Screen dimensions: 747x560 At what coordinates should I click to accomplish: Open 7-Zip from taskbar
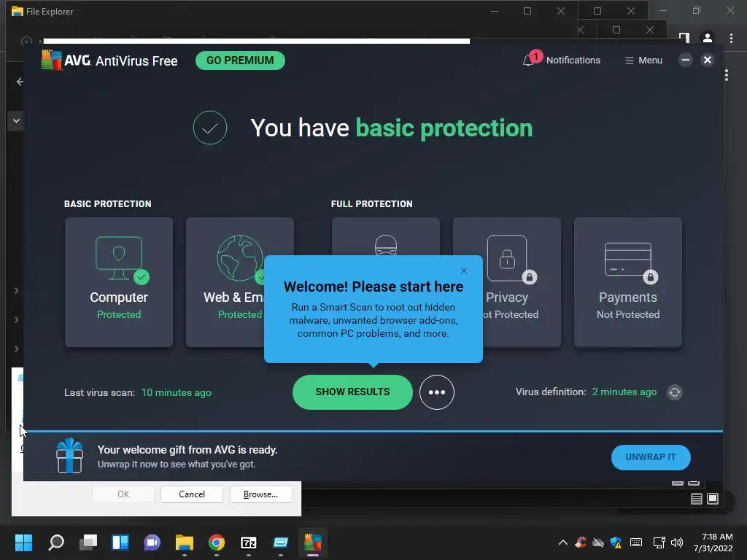point(249,542)
